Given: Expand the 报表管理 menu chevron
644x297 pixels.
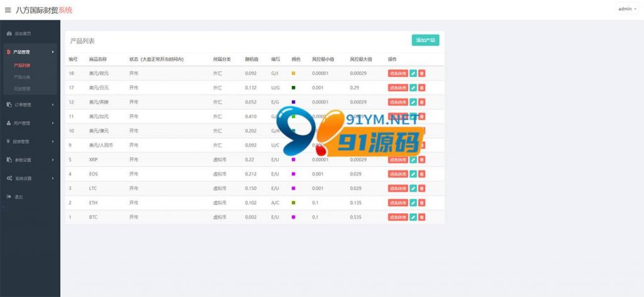Looking at the screenshot, I should pos(53,141).
